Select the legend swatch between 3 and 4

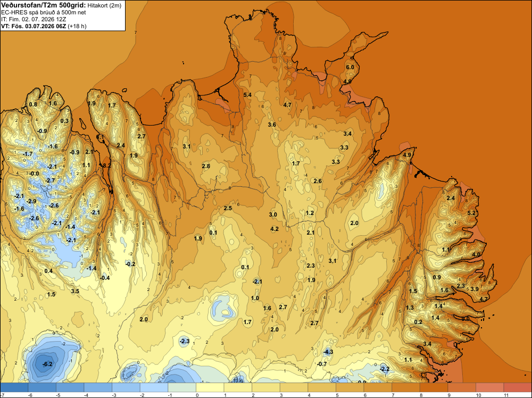(x=294, y=387)
